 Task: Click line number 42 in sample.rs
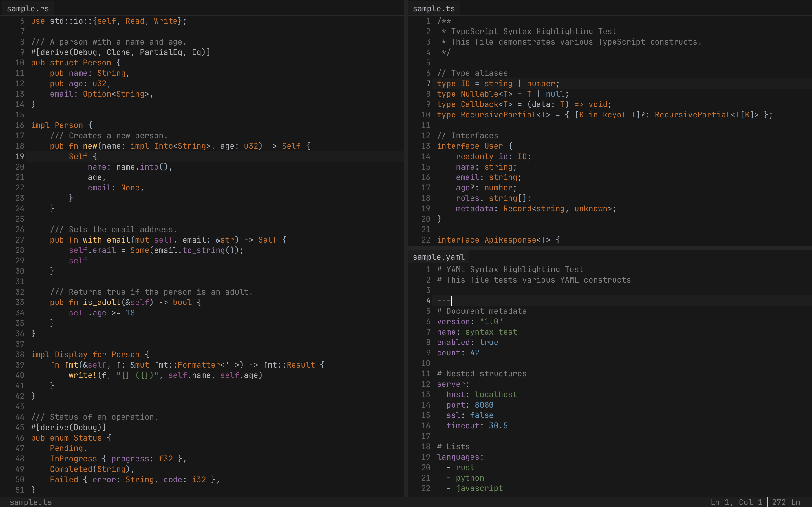19,396
